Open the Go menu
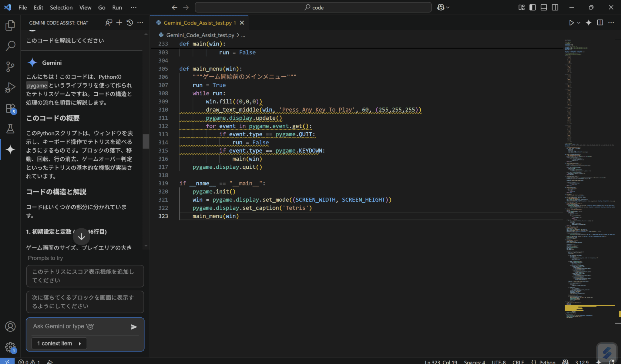621x364 pixels. 102,8
